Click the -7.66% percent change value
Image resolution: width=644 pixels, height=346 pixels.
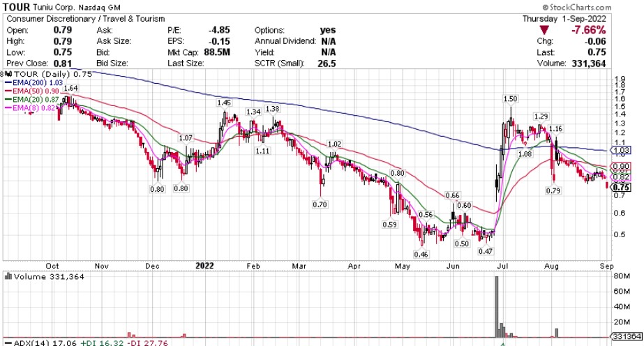pos(589,30)
